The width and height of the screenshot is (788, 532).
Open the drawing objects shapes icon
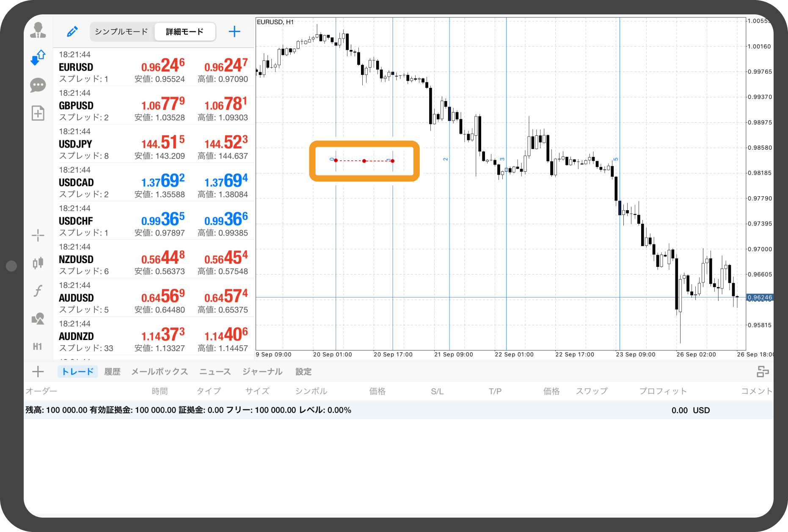tap(38, 318)
